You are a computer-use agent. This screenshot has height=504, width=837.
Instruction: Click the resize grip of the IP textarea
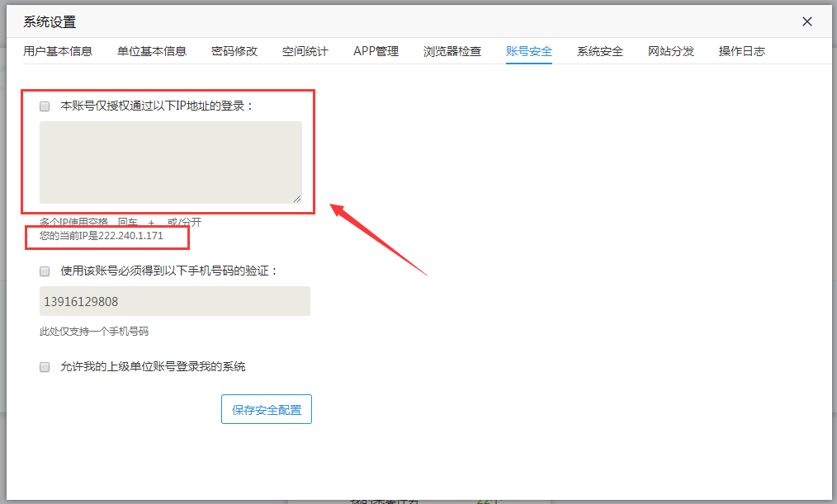[297, 198]
